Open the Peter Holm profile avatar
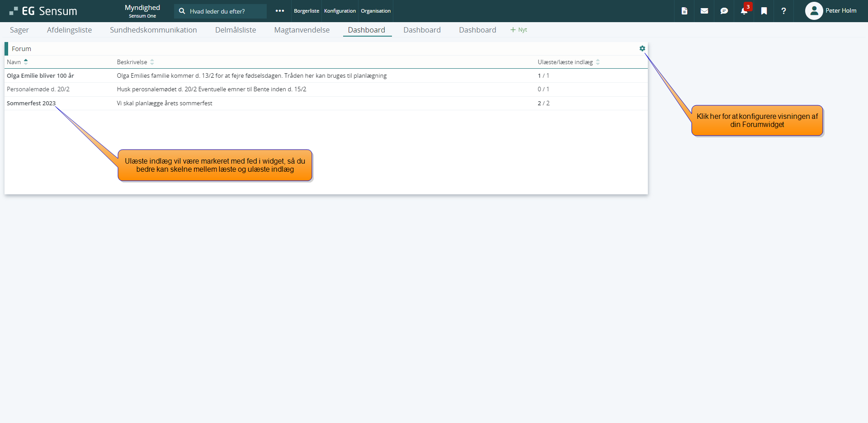This screenshot has height=423, width=868. 814,11
